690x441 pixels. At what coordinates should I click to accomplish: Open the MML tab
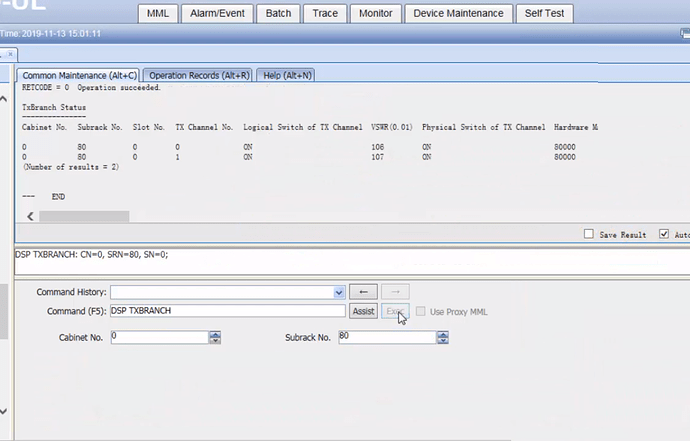click(158, 14)
